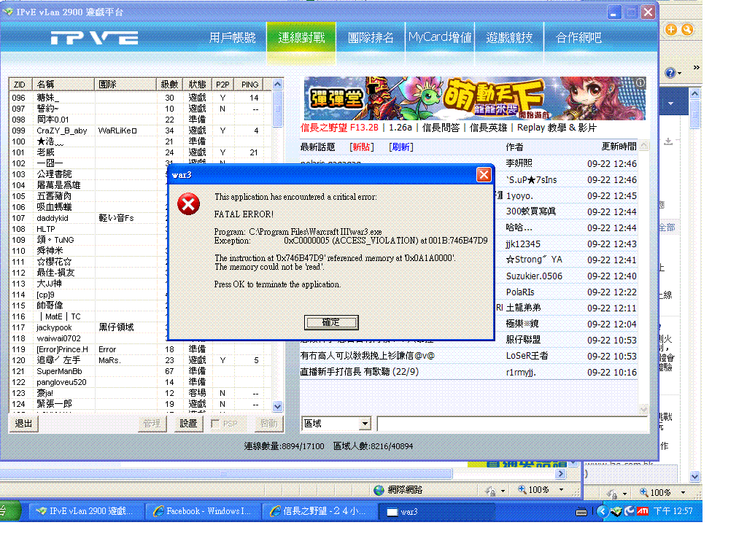Click the orange search icon in browser
Viewport: 747px width, 560px height.
[x=687, y=29]
